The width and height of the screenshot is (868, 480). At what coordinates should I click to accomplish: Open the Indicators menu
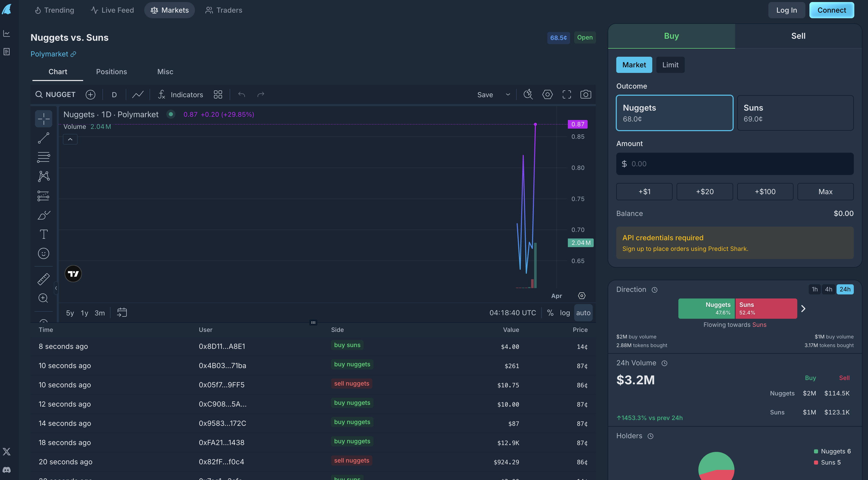(180, 95)
